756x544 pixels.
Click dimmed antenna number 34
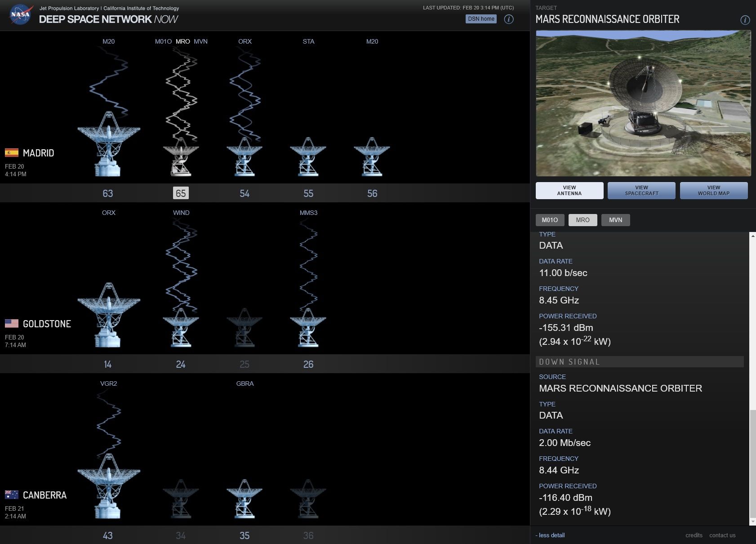(x=181, y=535)
